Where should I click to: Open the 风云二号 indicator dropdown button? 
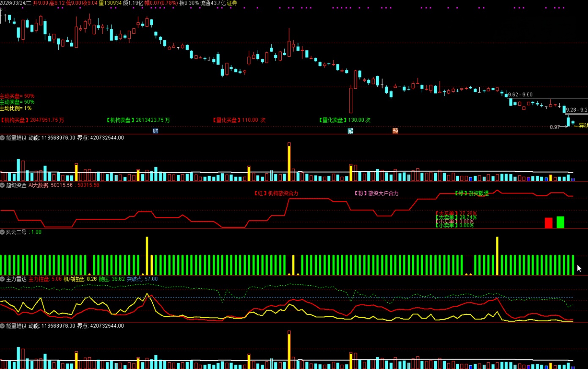click(x=3, y=232)
